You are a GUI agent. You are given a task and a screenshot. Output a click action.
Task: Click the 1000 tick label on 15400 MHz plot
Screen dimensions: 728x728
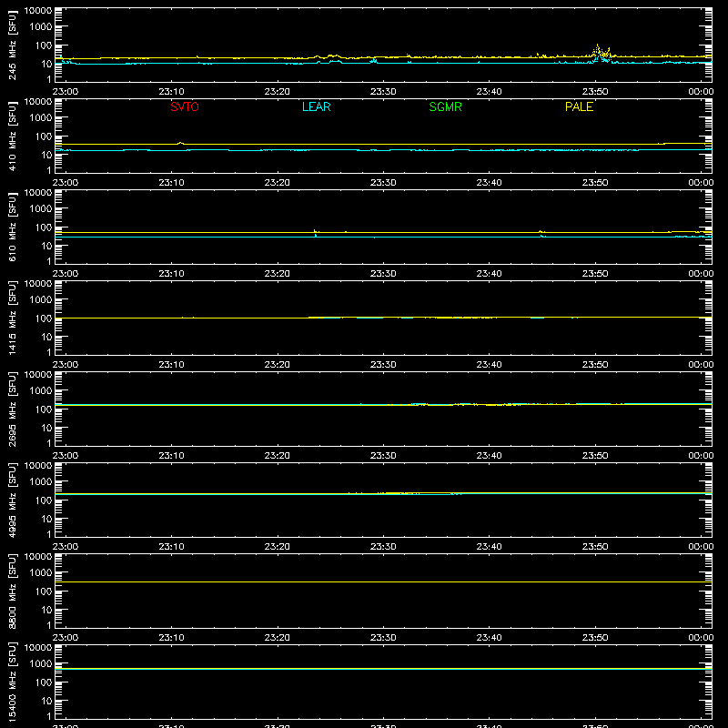41,664
